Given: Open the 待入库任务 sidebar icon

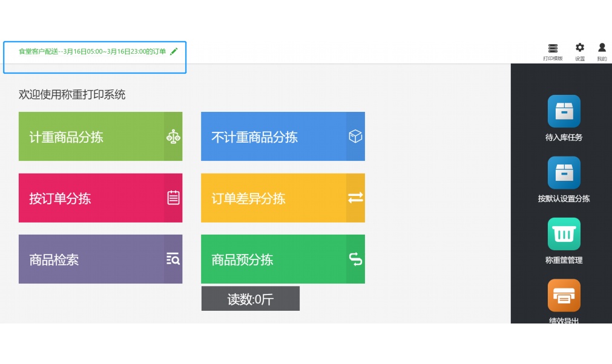Looking at the screenshot, I should (563, 111).
